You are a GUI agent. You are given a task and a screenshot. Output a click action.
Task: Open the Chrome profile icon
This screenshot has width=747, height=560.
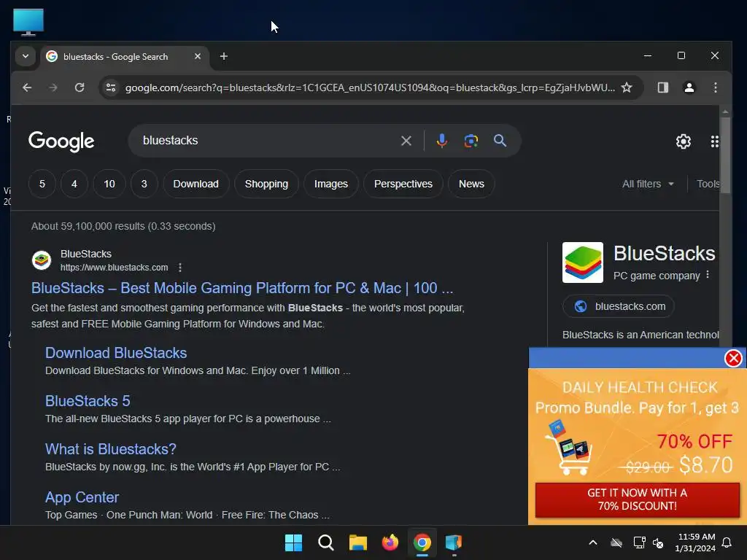click(689, 87)
